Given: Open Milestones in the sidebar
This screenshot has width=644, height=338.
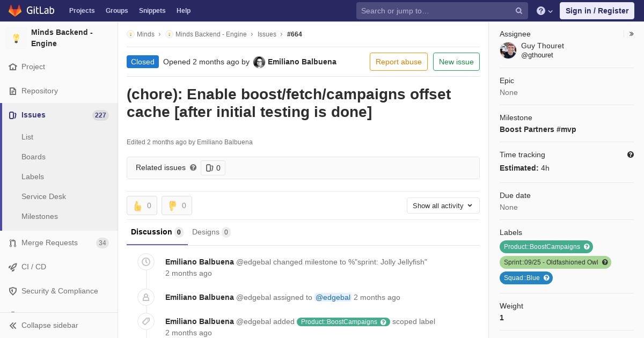Looking at the screenshot, I should click(40, 216).
